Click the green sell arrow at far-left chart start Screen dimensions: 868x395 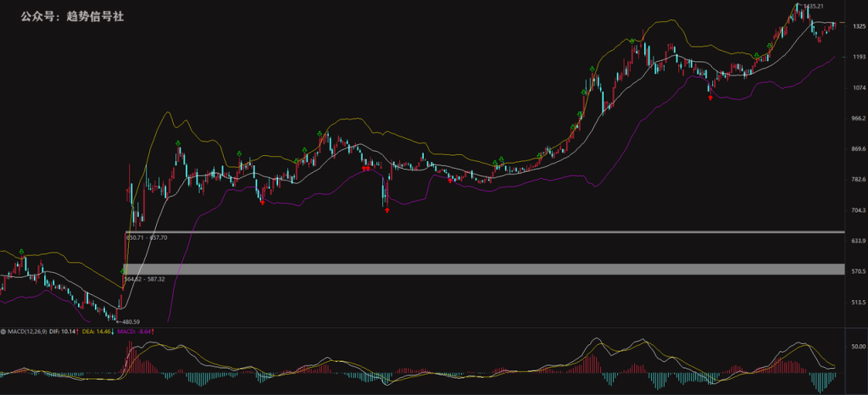(x=21, y=252)
